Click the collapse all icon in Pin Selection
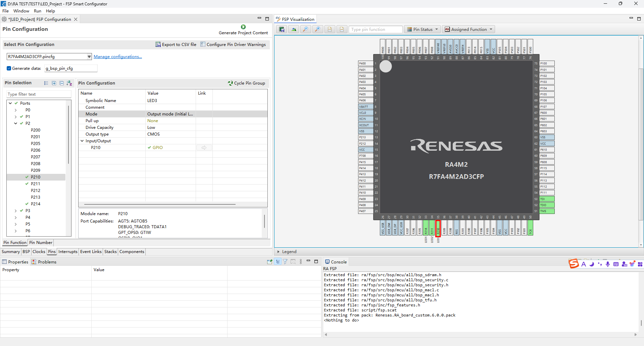The width and height of the screenshot is (644, 346). (62, 83)
